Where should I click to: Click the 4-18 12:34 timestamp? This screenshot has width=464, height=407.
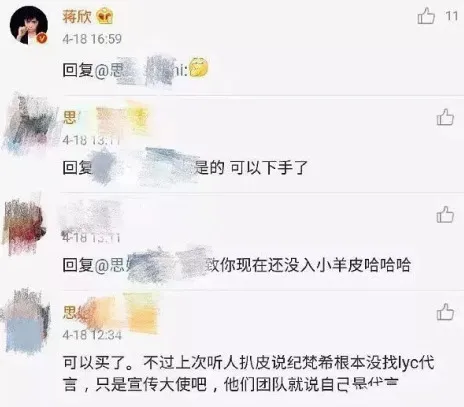[x=92, y=335]
